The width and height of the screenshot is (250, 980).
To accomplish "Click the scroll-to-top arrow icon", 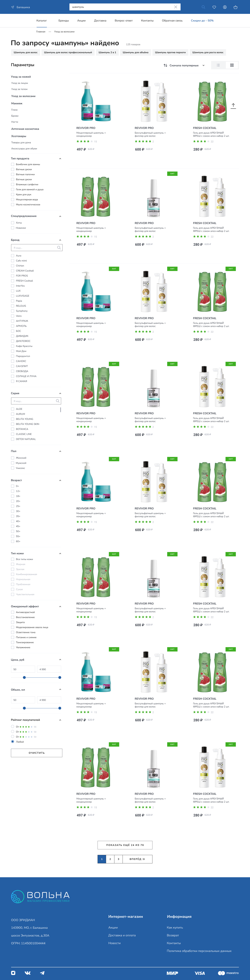I will (x=233, y=106).
